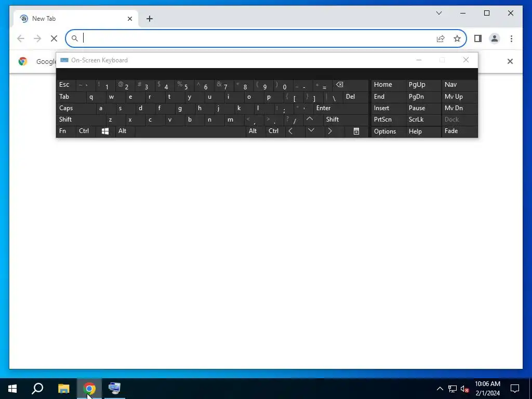Click the backslash key

(333, 97)
